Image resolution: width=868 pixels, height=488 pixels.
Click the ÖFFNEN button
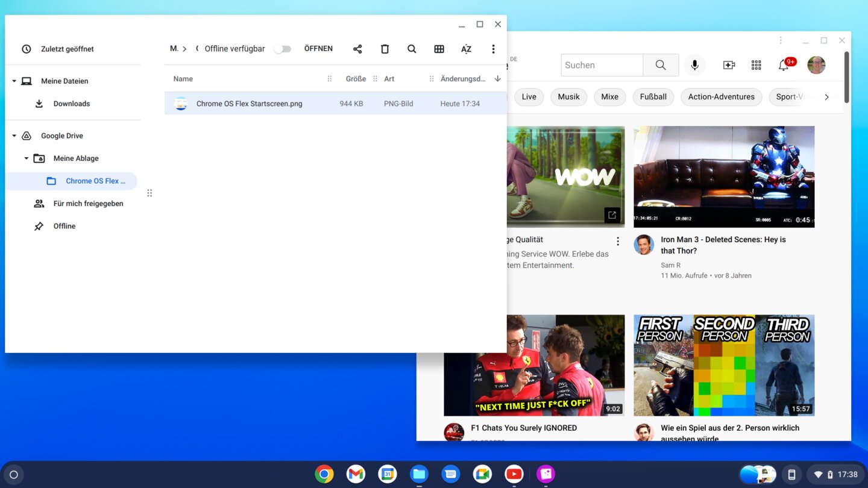pyautogui.click(x=318, y=49)
